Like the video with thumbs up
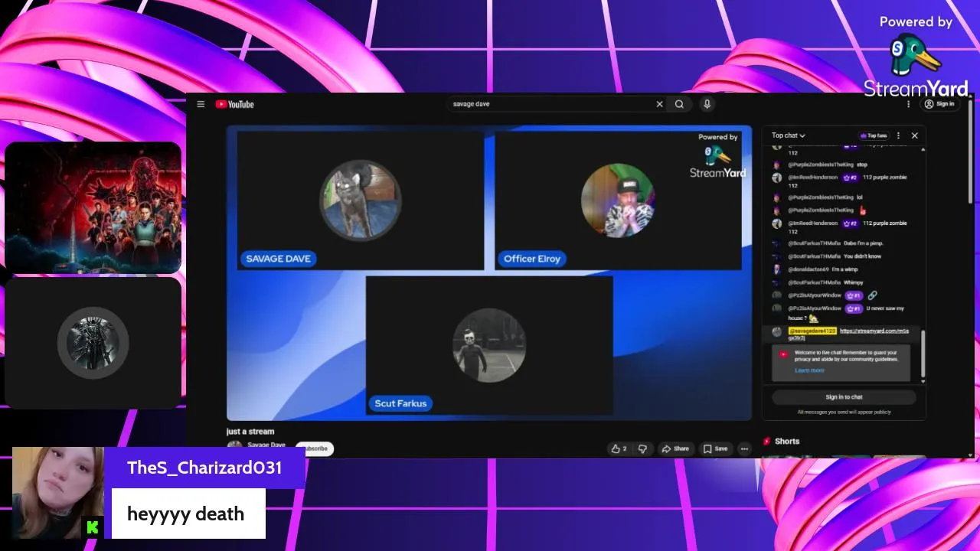 coord(619,448)
